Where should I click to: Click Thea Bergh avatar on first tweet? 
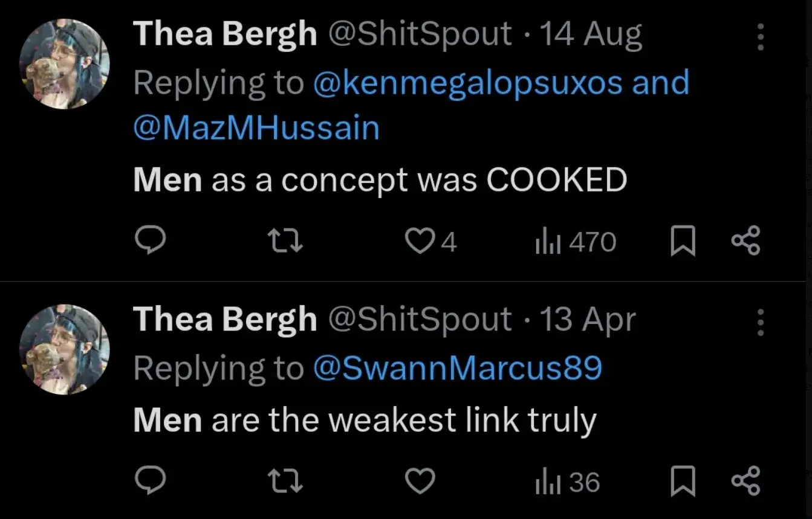point(64,64)
